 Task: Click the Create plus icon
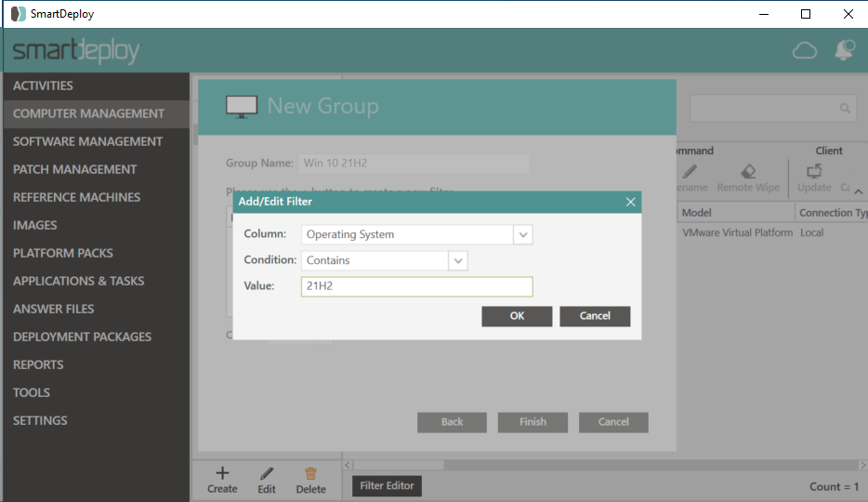click(x=222, y=473)
